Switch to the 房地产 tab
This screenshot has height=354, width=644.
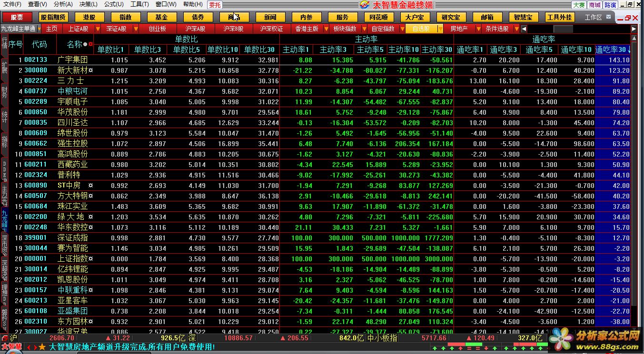(x=459, y=29)
